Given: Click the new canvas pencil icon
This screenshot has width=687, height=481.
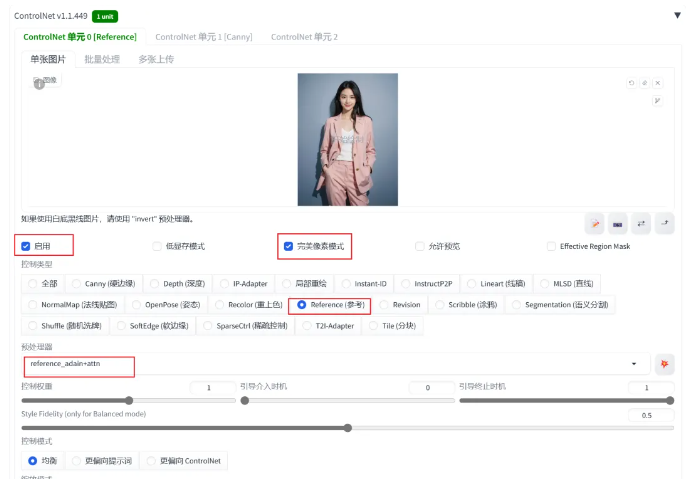Looking at the screenshot, I should [x=595, y=224].
